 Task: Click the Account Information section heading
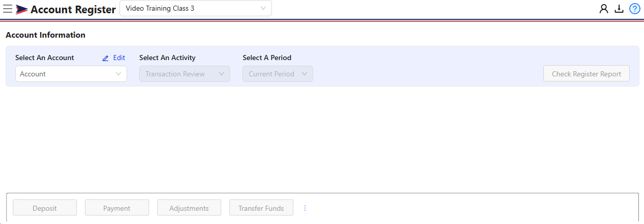point(46,35)
